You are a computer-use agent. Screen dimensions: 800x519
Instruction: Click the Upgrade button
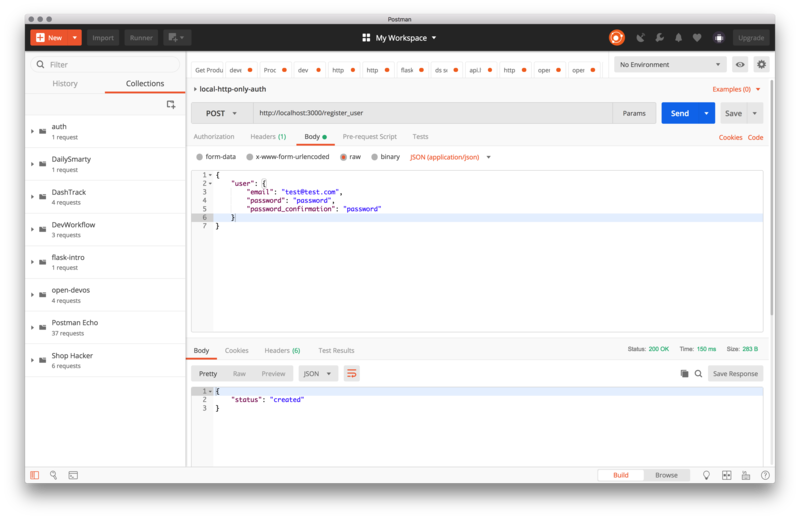point(751,38)
